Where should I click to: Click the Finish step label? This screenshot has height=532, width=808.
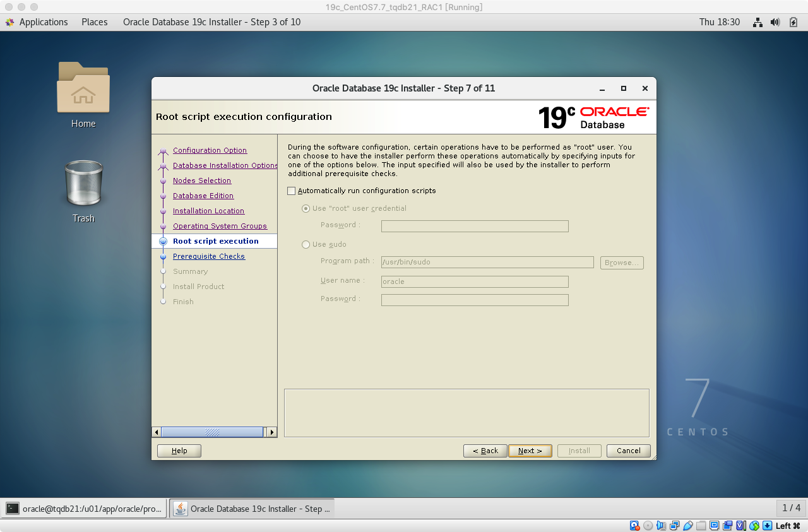[183, 302]
